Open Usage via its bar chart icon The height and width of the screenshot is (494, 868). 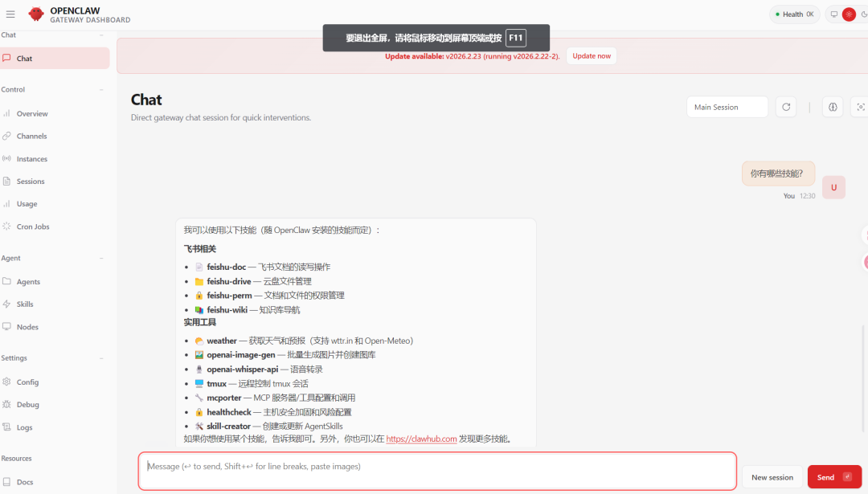(6, 203)
